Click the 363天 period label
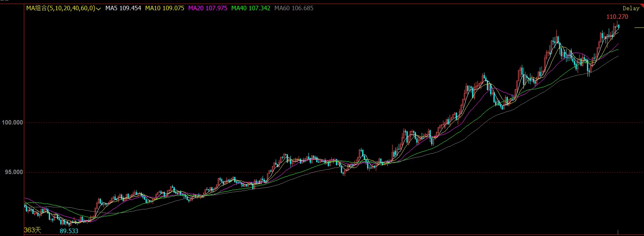Image resolution: width=644 pixels, height=236 pixels. point(33,230)
